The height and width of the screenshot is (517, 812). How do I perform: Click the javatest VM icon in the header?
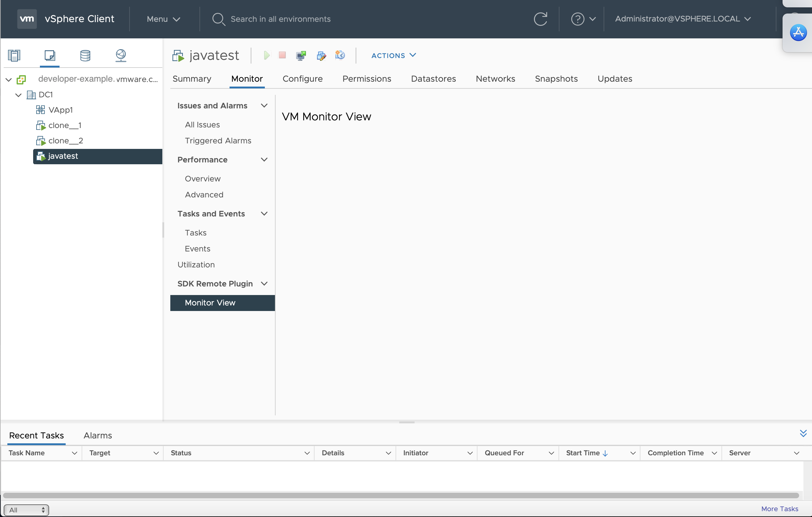[x=178, y=56]
